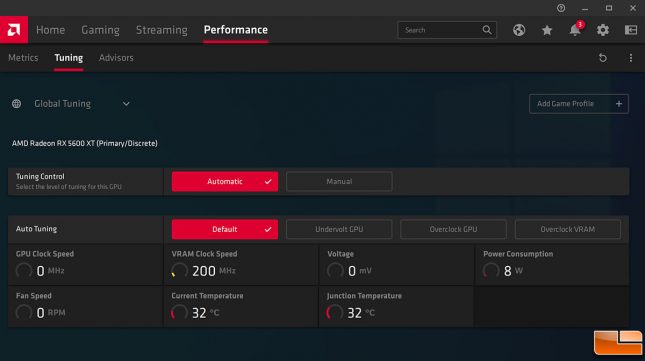
Task: Toggle the sidebar panel icon
Action: point(631,30)
